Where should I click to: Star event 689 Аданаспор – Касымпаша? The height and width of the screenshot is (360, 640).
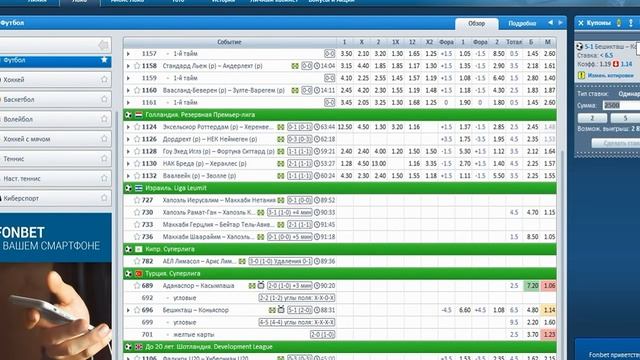point(137,286)
